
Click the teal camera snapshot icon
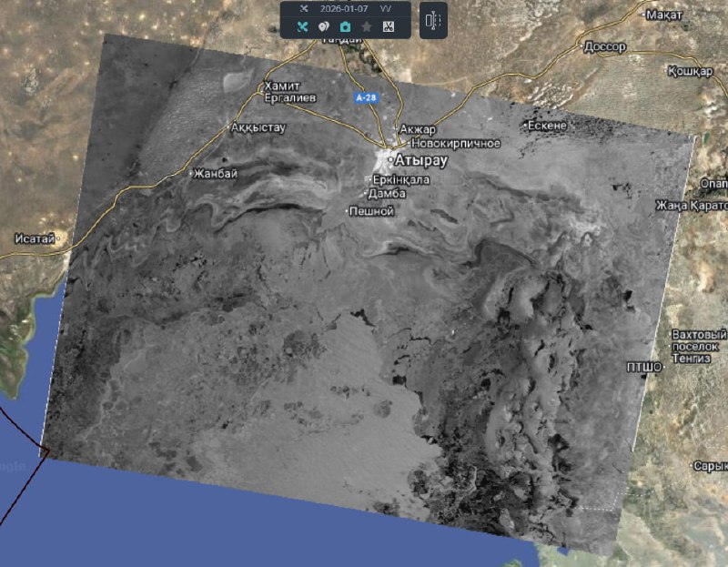coord(346,27)
